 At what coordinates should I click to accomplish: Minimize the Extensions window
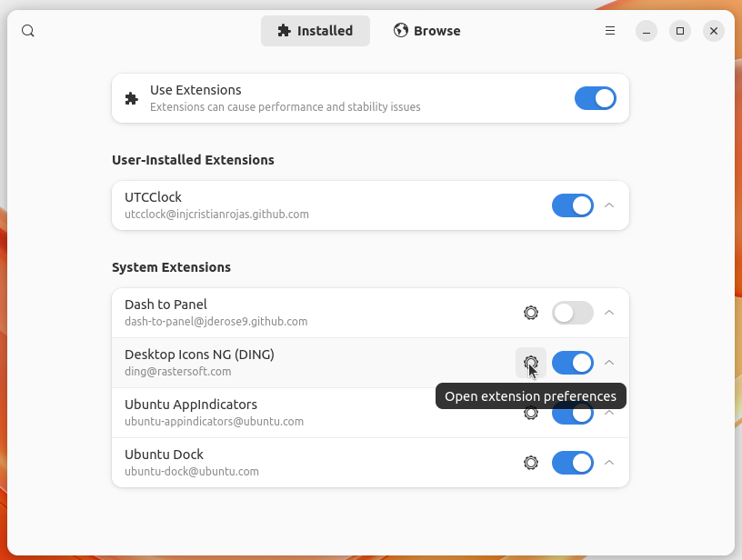point(647,31)
